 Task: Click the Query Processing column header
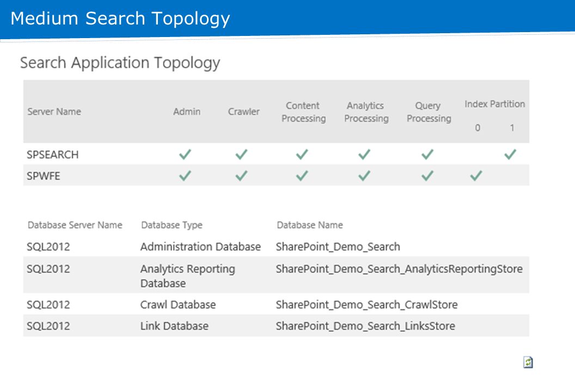[x=429, y=112]
